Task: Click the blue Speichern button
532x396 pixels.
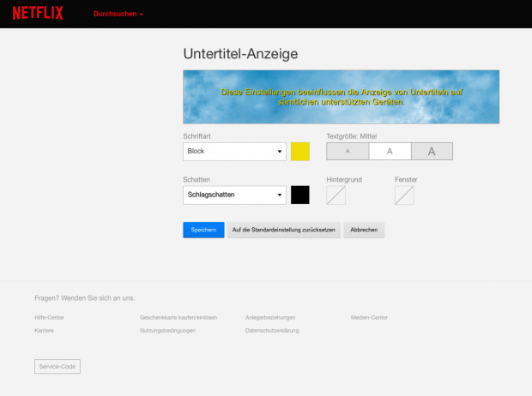Action: point(203,231)
